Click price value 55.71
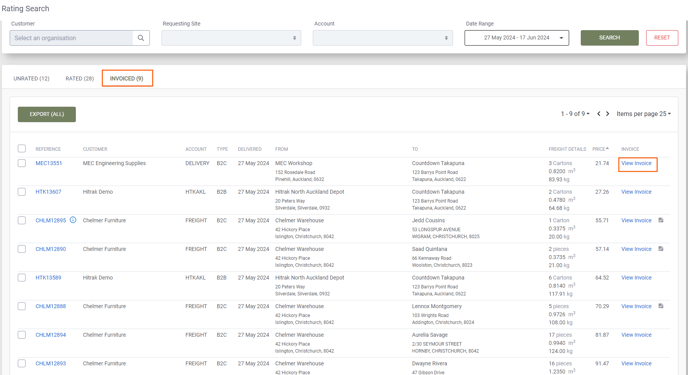This screenshot has width=688, height=375. 602,220
